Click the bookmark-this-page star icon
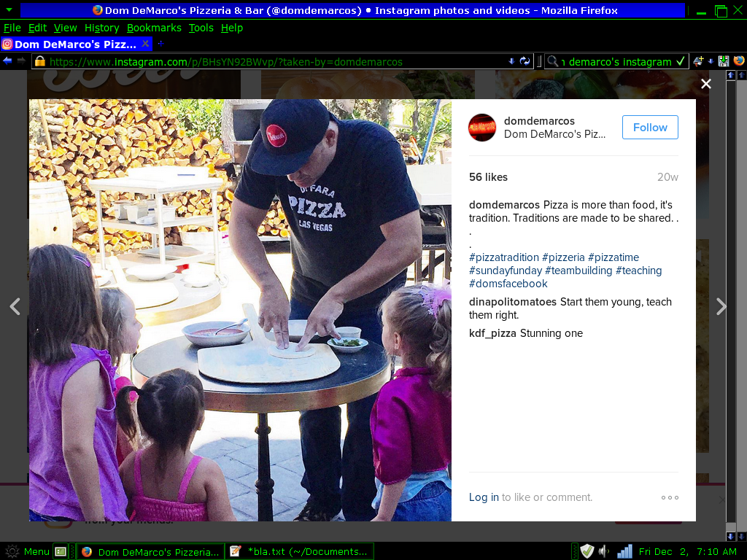Image resolution: width=747 pixels, height=560 pixels. 698,61
